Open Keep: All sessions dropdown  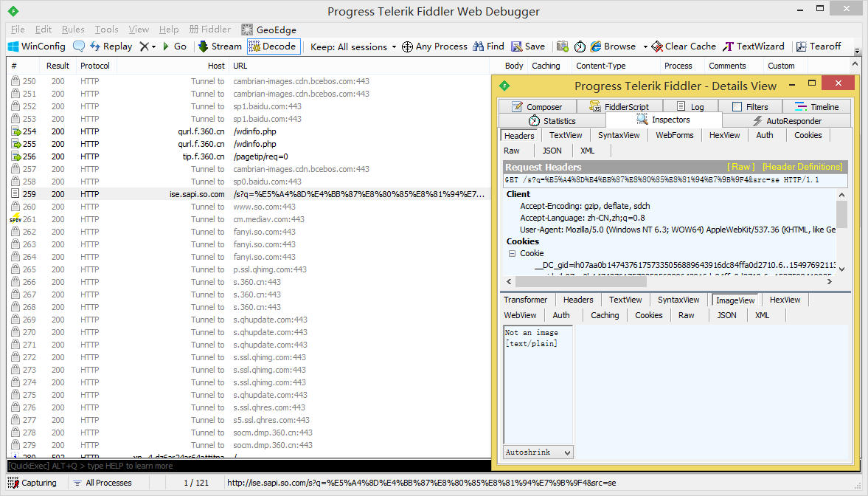coord(353,47)
